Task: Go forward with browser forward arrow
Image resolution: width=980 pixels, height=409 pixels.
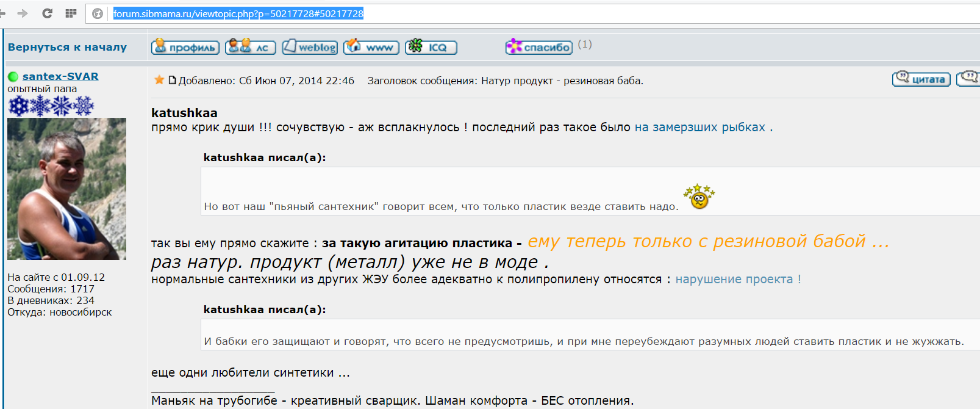Action: click(23, 13)
